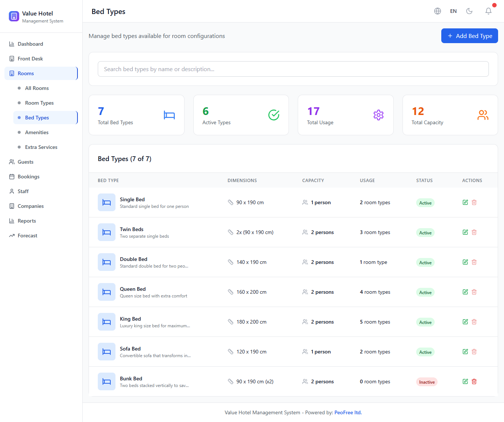
Task: Open Amenities in the sidebar
Action: click(x=37, y=132)
